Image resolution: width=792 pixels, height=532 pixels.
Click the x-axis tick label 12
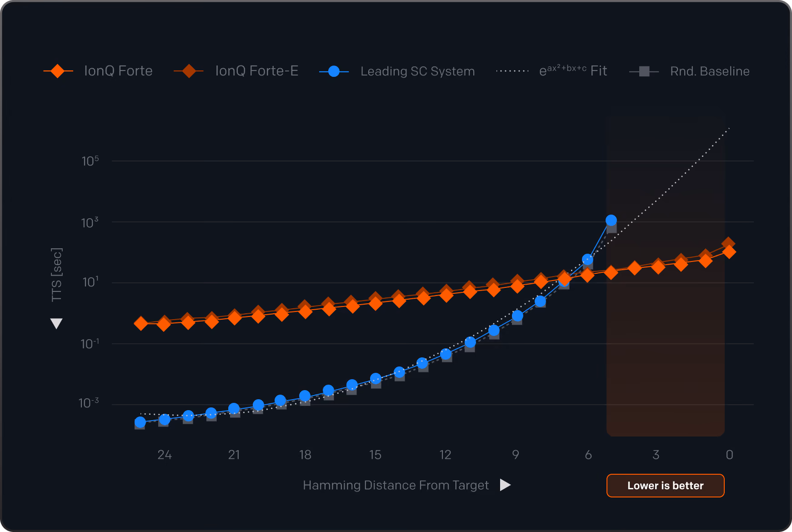pyautogui.click(x=445, y=455)
